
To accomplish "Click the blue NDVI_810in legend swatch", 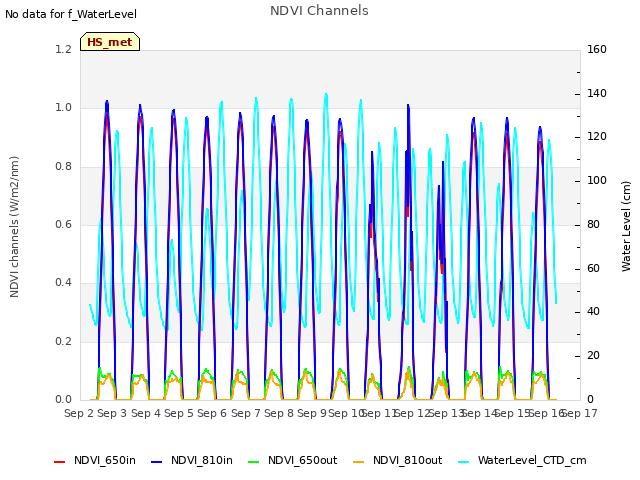I will (x=156, y=462).
